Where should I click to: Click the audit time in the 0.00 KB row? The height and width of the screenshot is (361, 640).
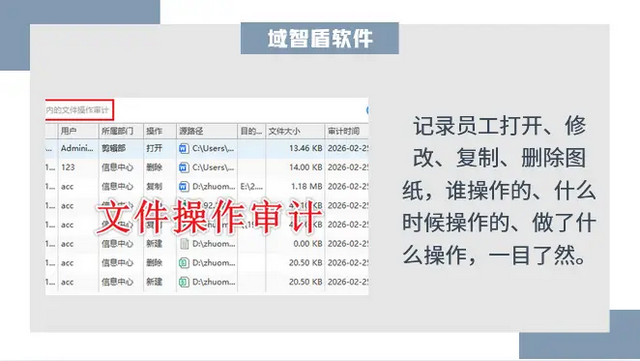[x=348, y=244]
